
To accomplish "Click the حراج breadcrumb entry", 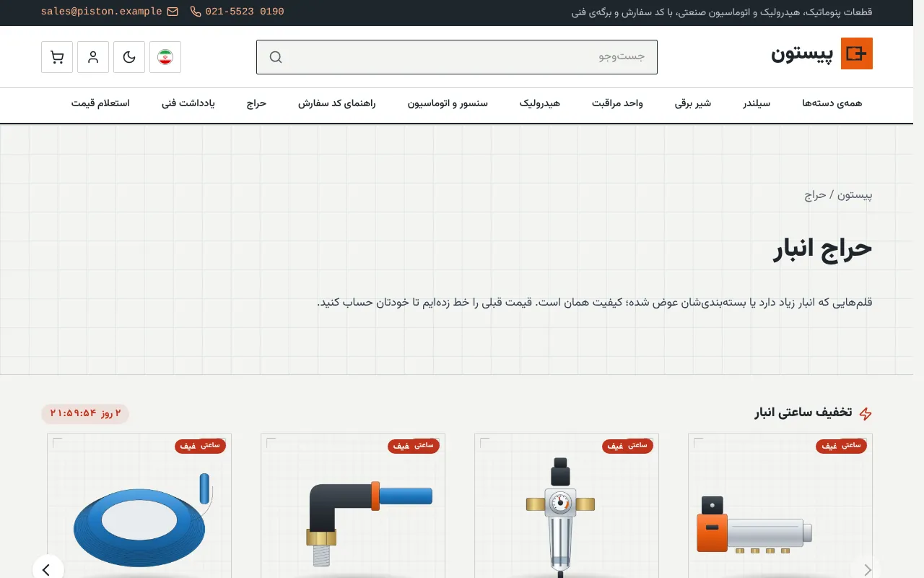I will 816,195.
